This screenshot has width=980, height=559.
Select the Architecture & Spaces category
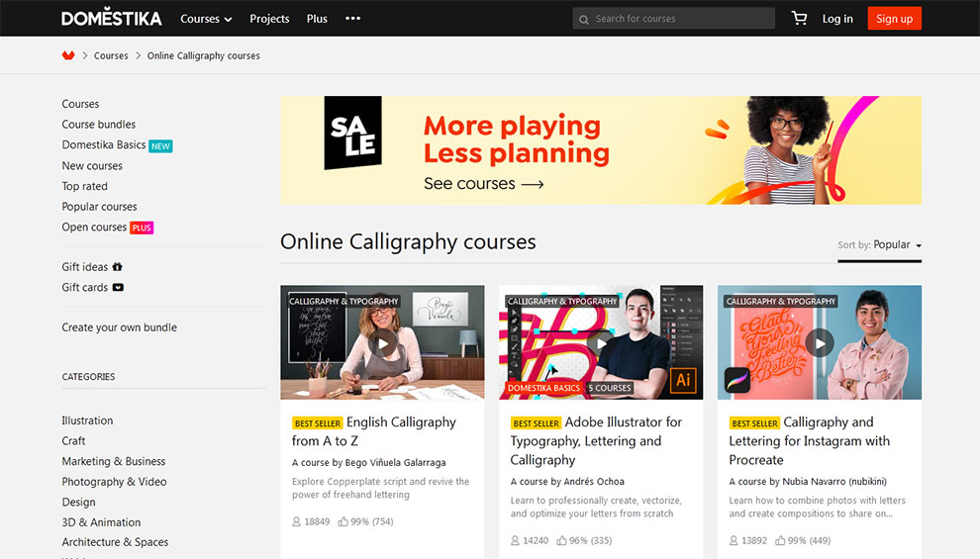(115, 542)
